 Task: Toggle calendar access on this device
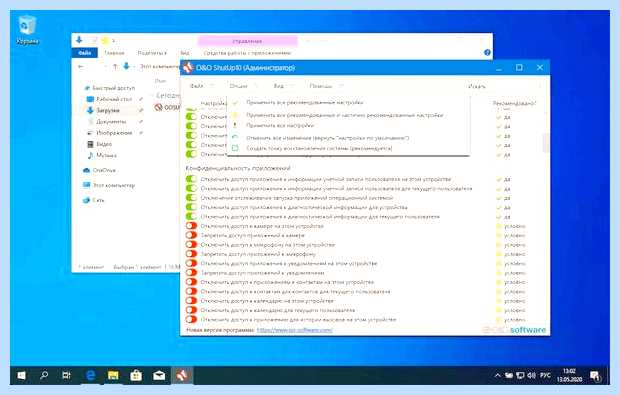pos(191,301)
